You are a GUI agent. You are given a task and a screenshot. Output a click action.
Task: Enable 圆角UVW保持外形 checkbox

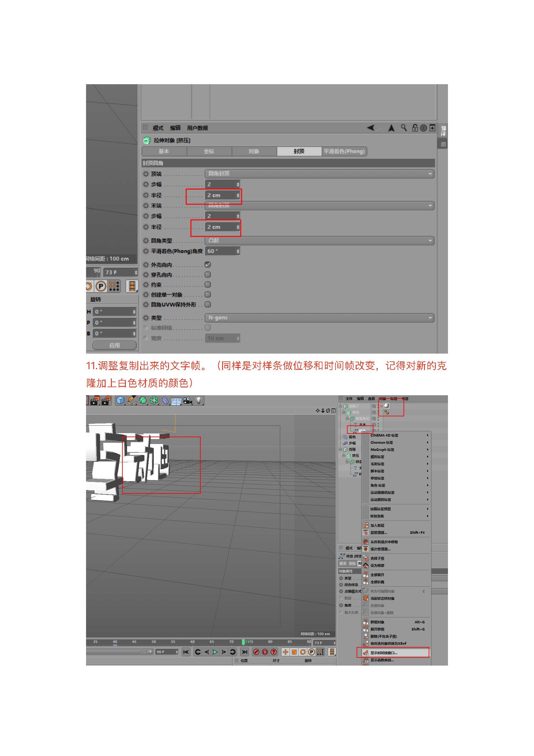coord(208,304)
